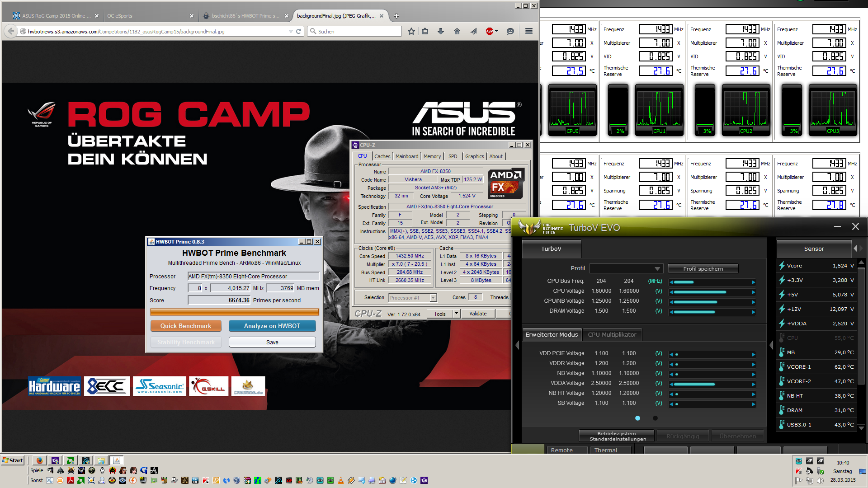Click Quick Benchmark in HWBOT Prime

click(x=186, y=326)
